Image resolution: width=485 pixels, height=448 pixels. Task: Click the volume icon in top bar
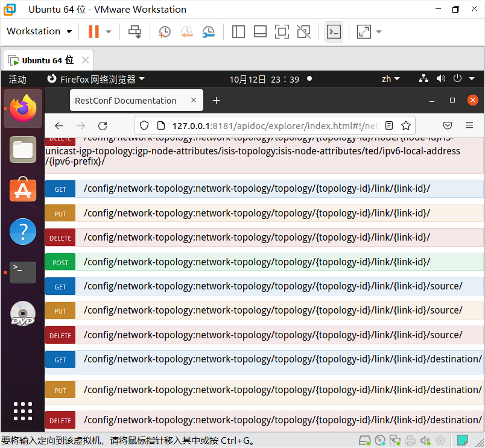[441, 79]
